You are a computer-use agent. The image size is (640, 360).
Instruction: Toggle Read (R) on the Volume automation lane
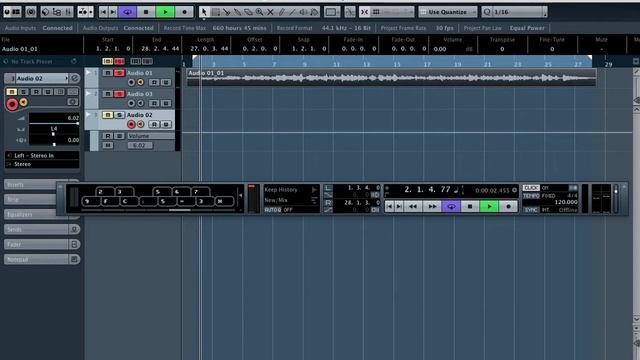tap(107, 136)
